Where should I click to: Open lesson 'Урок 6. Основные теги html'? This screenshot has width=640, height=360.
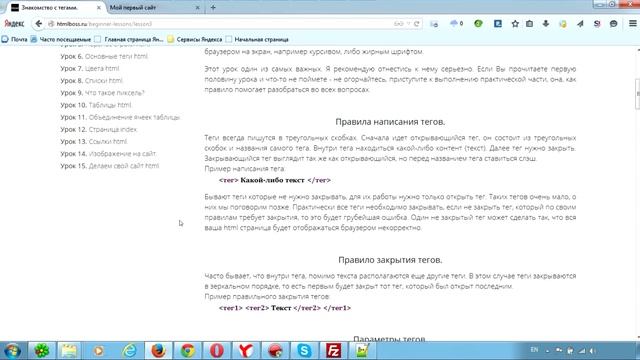click(104, 56)
